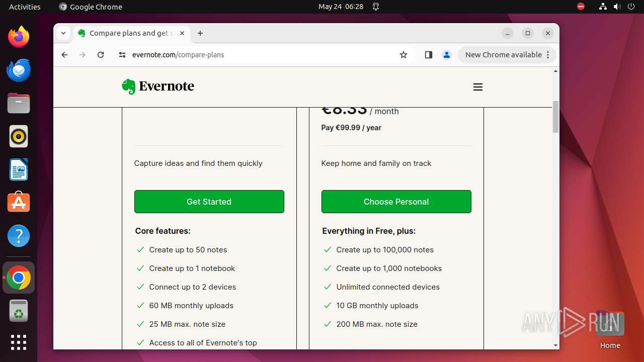
Task: Switch to Google Chrome in dock
Action: pyautogui.click(x=19, y=278)
